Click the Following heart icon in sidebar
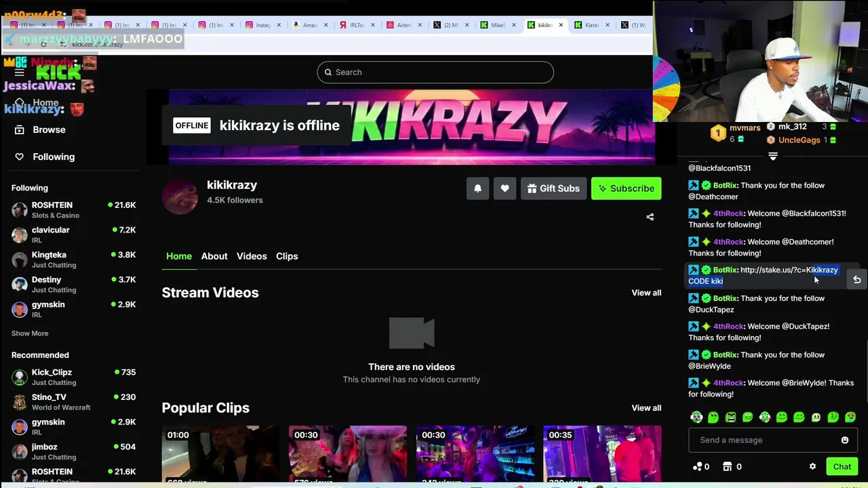Screen dimensions: 868x488 point(19,157)
